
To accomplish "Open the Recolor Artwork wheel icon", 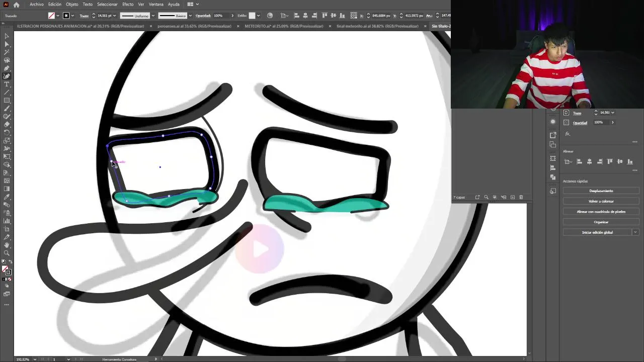I will [x=270, y=16].
